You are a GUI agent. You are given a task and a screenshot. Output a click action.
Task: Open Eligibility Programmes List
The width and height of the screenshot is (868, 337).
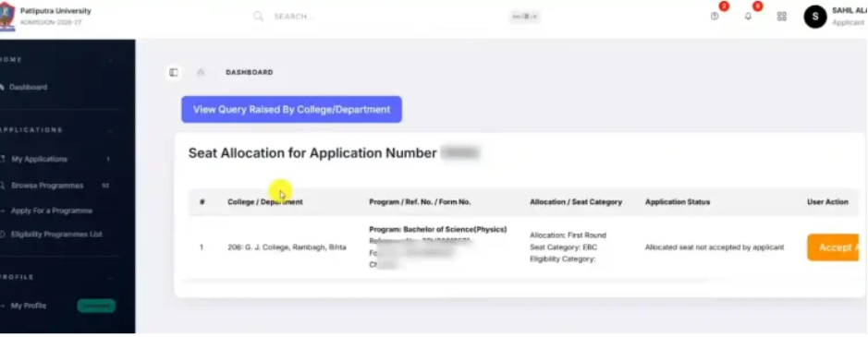coord(56,235)
